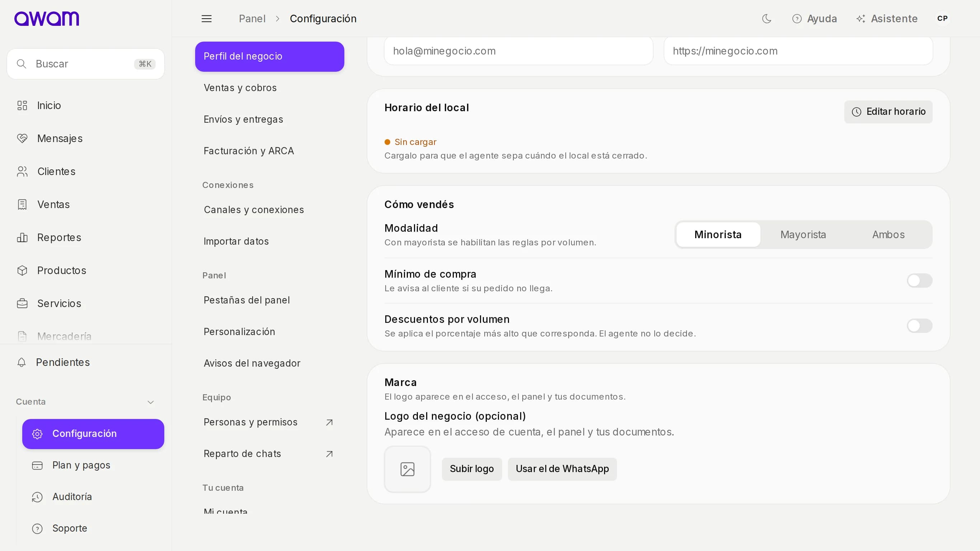Click the Servicios briefcase icon
This screenshot has width=980, height=551.
pos(22,303)
